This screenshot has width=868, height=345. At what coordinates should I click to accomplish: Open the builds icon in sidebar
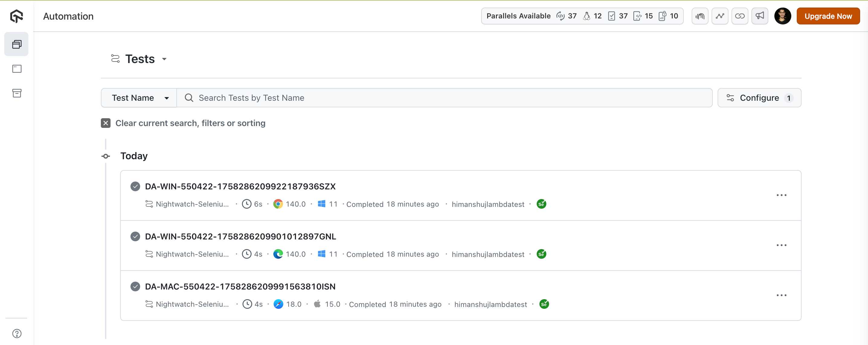click(x=17, y=44)
